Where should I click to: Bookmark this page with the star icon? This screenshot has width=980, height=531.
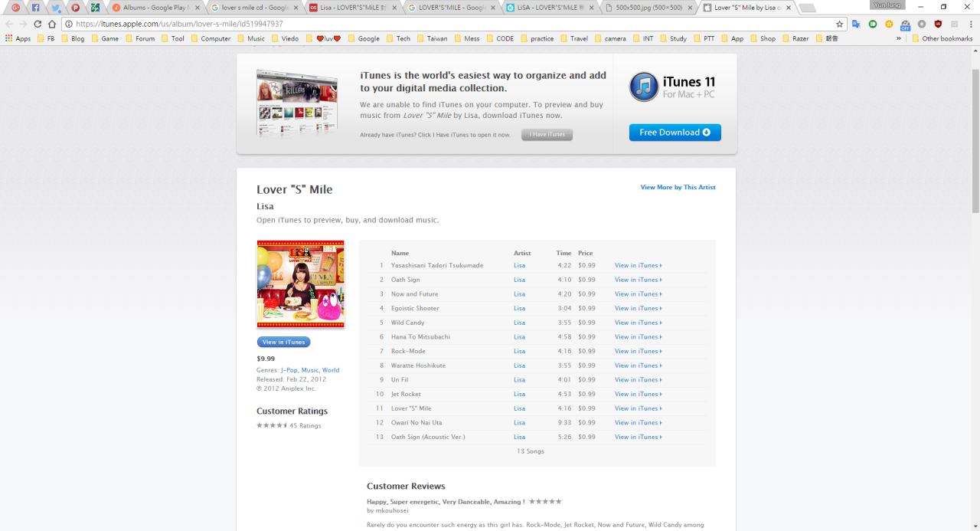pyautogui.click(x=840, y=24)
